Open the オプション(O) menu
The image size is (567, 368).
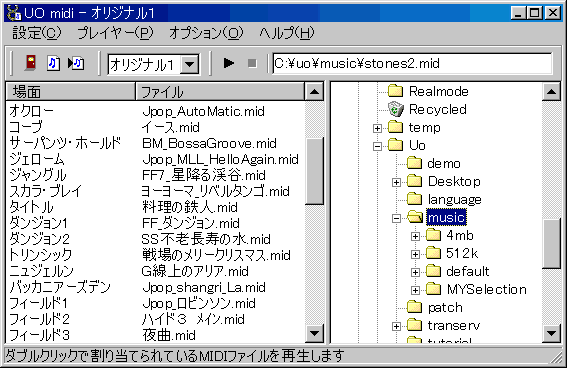(x=206, y=33)
